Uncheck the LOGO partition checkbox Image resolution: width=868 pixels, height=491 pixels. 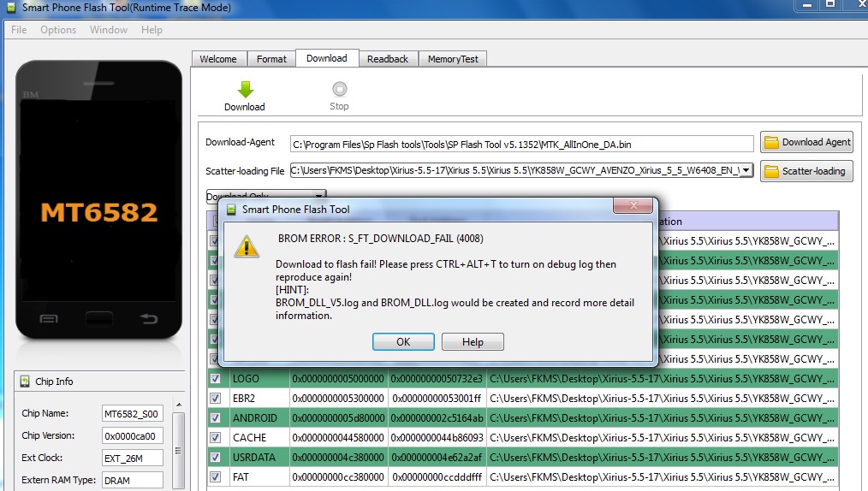(216, 379)
